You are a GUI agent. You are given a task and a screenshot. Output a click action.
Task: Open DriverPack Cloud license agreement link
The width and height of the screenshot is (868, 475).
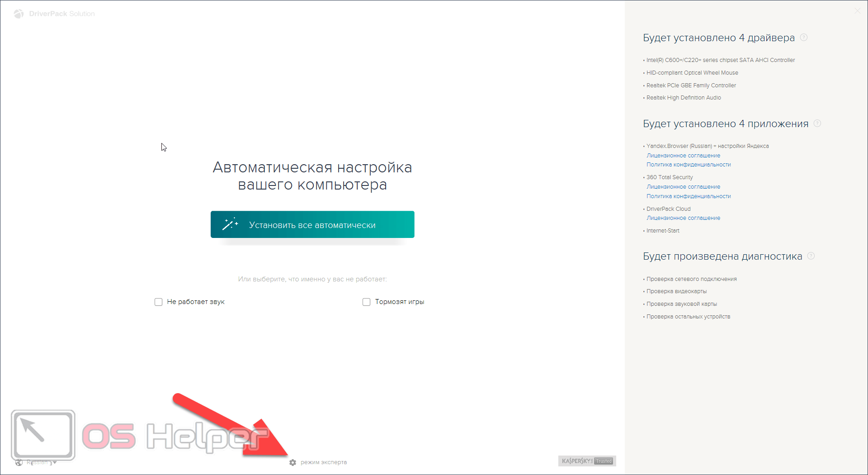(683, 218)
